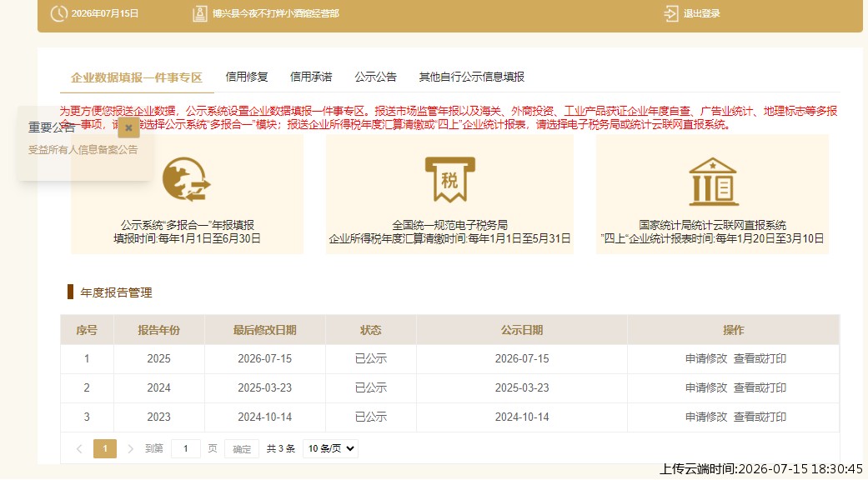This screenshot has height=480, width=868.
Task: Click 2025-03-23 last modified date cell
Action: click(264, 388)
